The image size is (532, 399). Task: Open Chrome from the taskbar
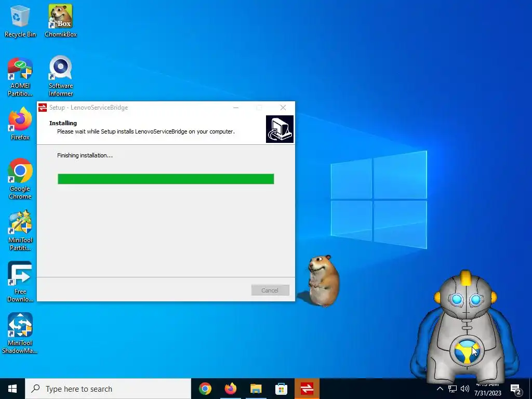click(205, 389)
